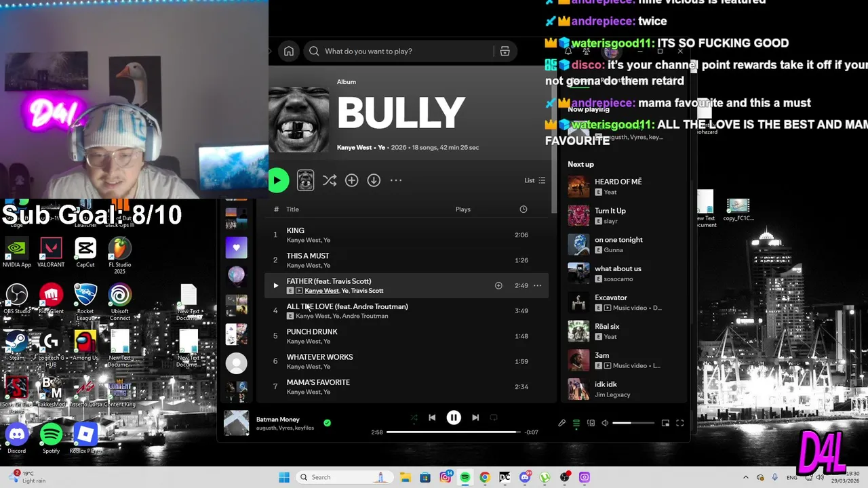This screenshot has width=868, height=488.
Task: Toggle the repeat button in player bar
Action: coord(494,418)
